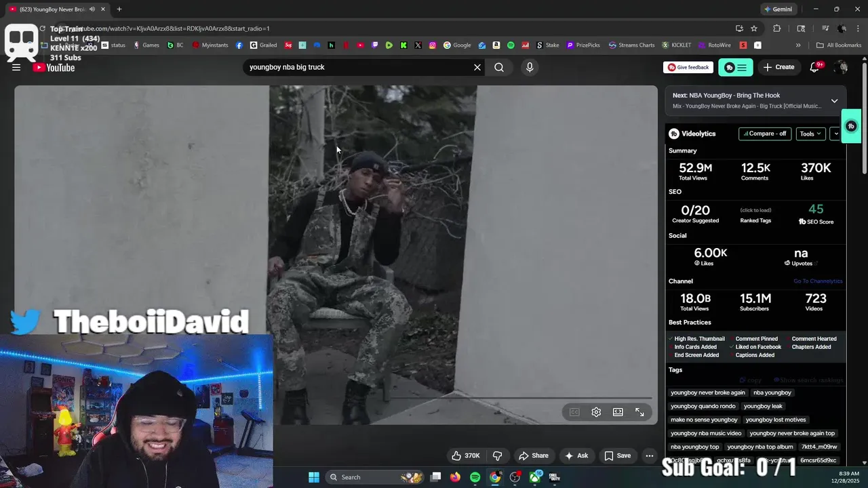Dislike the video
The width and height of the screenshot is (868, 488).
497,455
